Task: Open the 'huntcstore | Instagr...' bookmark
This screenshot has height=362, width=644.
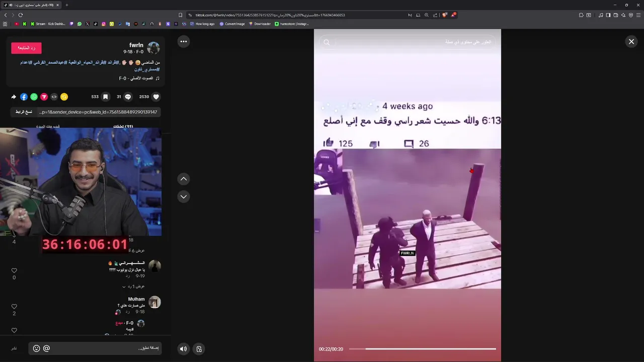Action: pos(292,24)
